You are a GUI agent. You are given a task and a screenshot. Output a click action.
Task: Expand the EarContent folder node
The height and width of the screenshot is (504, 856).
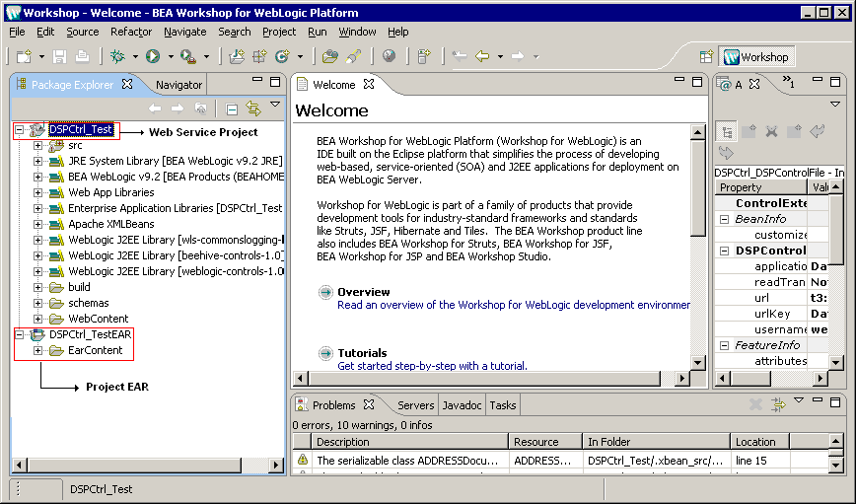[37, 350]
